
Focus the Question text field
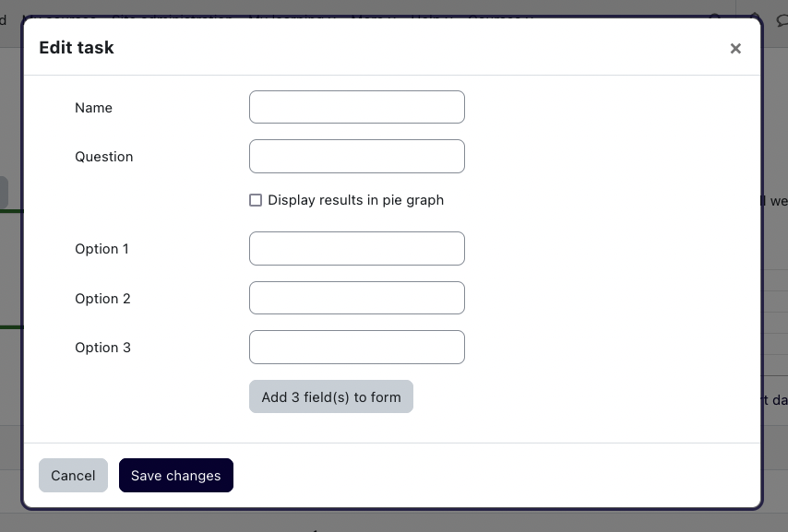point(357,156)
